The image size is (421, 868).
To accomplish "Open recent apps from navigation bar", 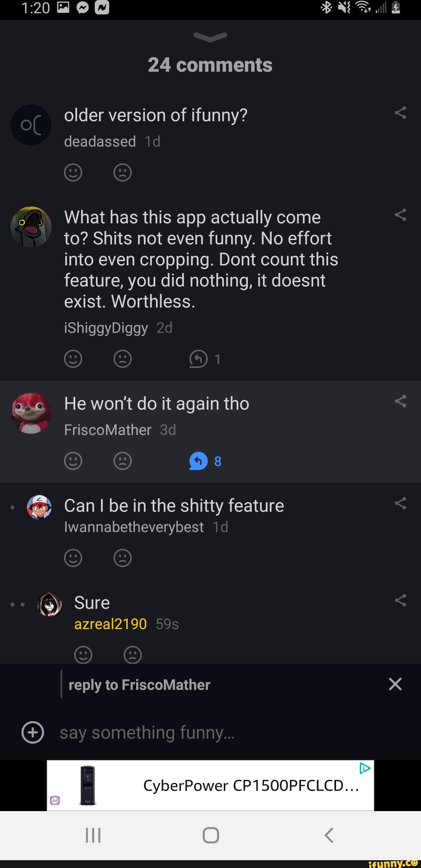I will tap(93, 835).
